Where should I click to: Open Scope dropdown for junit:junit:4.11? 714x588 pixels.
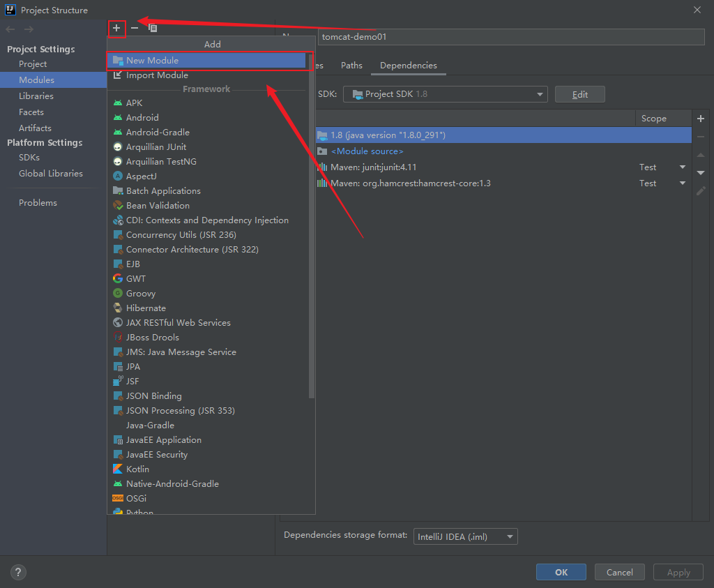point(682,167)
